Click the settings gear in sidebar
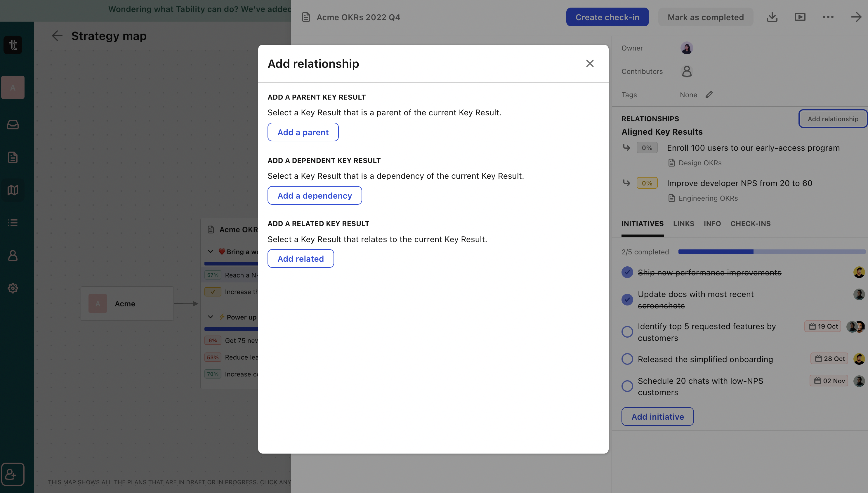868x493 pixels. (x=13, y=288)
